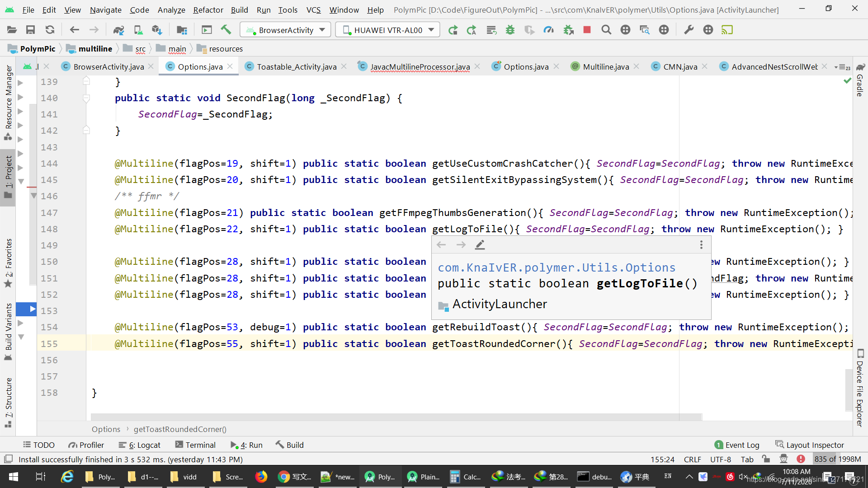This screenshot has width=868, height=488.
Task: Click the horizontal editor scrollbar
Action: coord(396,417)
